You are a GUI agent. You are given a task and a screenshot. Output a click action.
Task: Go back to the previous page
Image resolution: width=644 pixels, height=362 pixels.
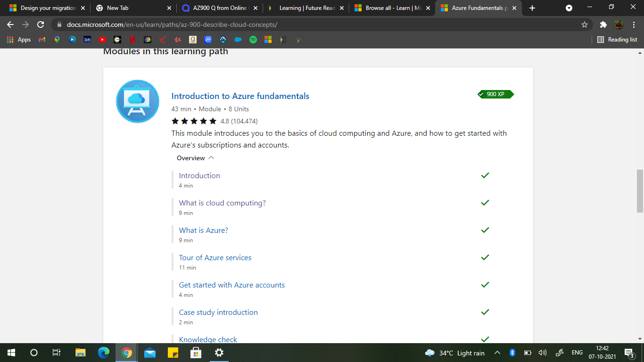(10, 25)
